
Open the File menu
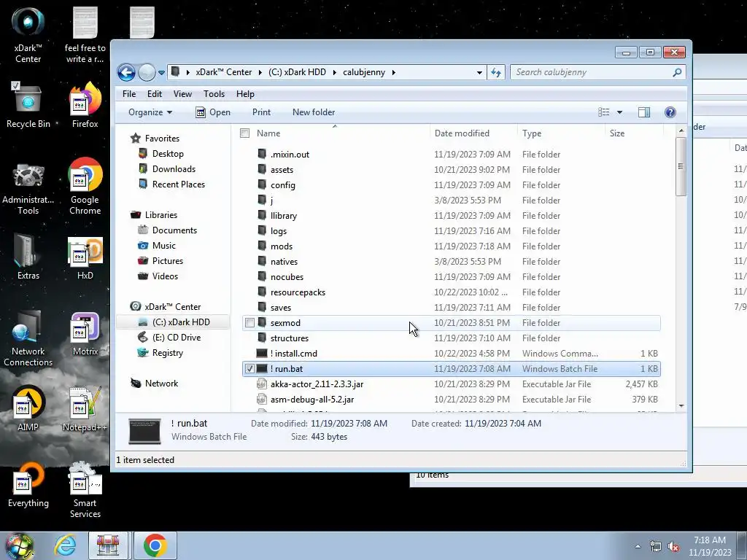(x=129, y=94)
